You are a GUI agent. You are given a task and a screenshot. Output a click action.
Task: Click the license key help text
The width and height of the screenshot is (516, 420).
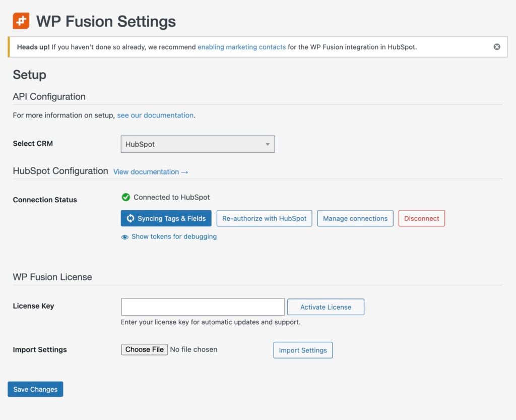(x=211, y=322)
